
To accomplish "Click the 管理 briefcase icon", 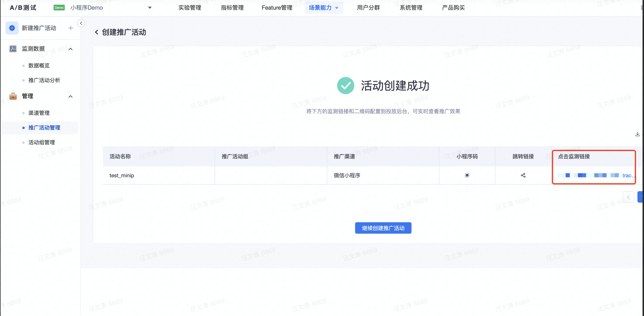I will coord(13,96).
